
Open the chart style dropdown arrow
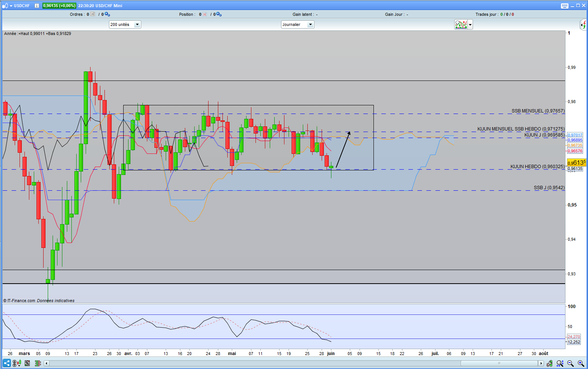click(11, 6)
